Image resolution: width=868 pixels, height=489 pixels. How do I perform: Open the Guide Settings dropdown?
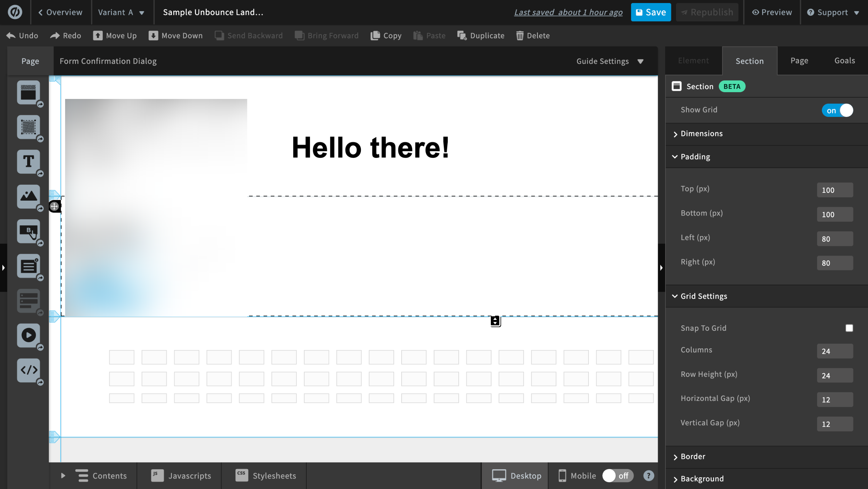click(x=610, y=61)
